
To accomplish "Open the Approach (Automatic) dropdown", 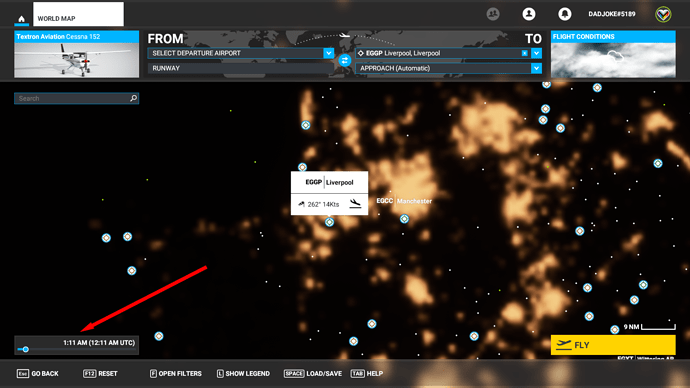I will [x=448, y=68].
